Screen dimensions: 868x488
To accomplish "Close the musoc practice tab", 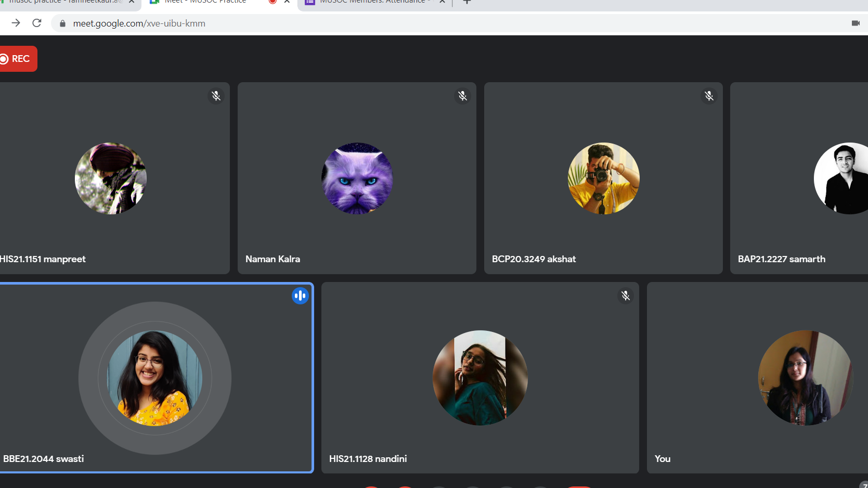I will tap(132, 2).
